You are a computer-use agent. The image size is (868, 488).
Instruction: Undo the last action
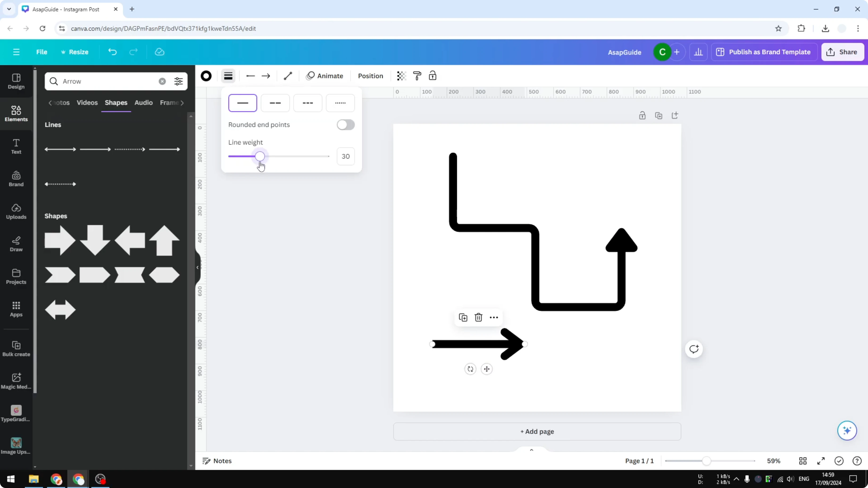coord(112,52)
